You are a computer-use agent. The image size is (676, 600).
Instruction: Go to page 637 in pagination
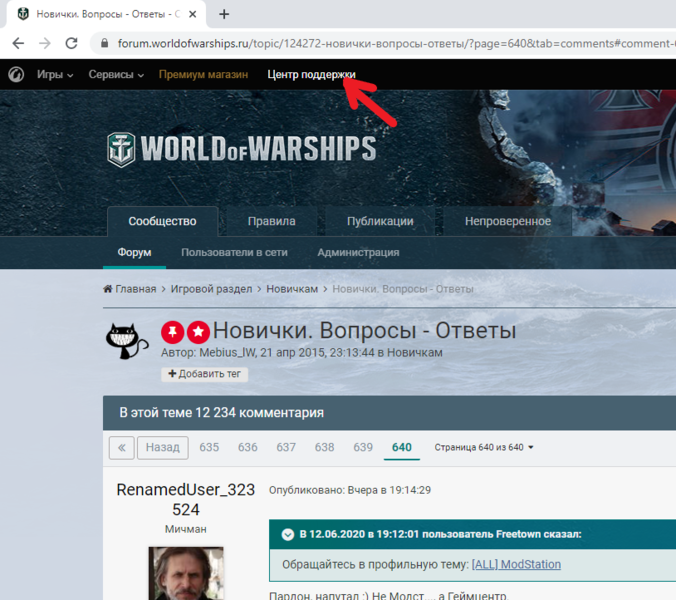[286, 447]
